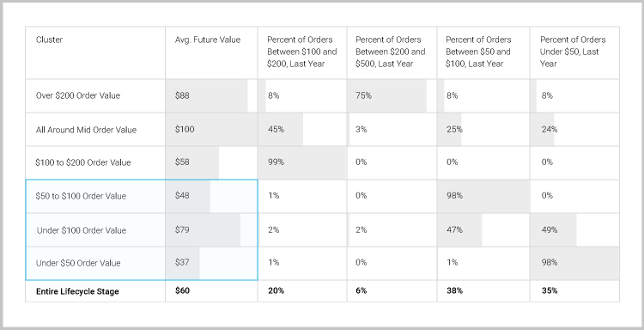The height and width of the screenshot is (330, 644).
Task: Select the Under $50 Order Value cluster
Action: coord(78,263)
